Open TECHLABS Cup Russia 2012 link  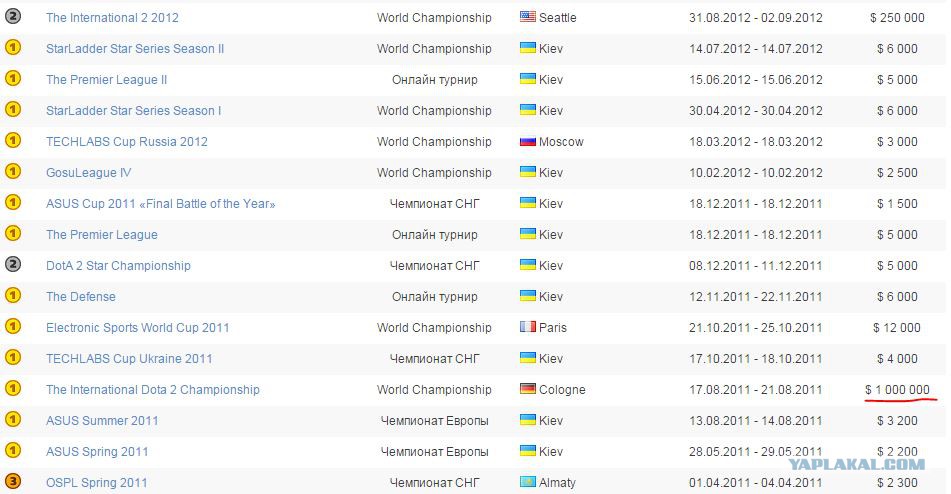coord(127,142)
